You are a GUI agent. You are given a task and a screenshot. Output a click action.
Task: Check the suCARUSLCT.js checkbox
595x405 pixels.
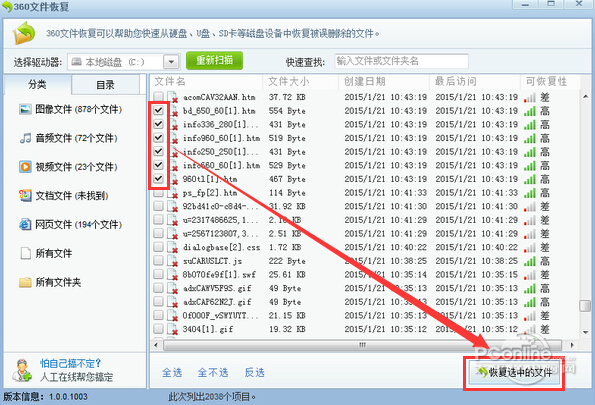coord(158,261)
